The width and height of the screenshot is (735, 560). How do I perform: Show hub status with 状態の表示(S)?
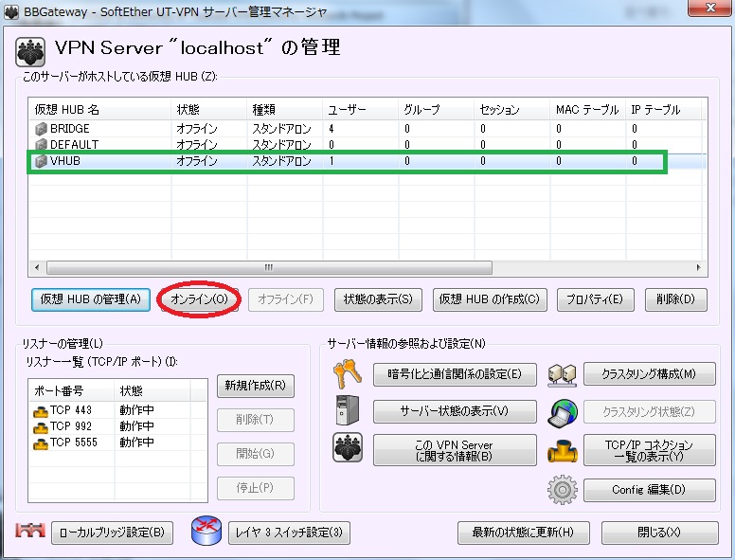point(378,299)
